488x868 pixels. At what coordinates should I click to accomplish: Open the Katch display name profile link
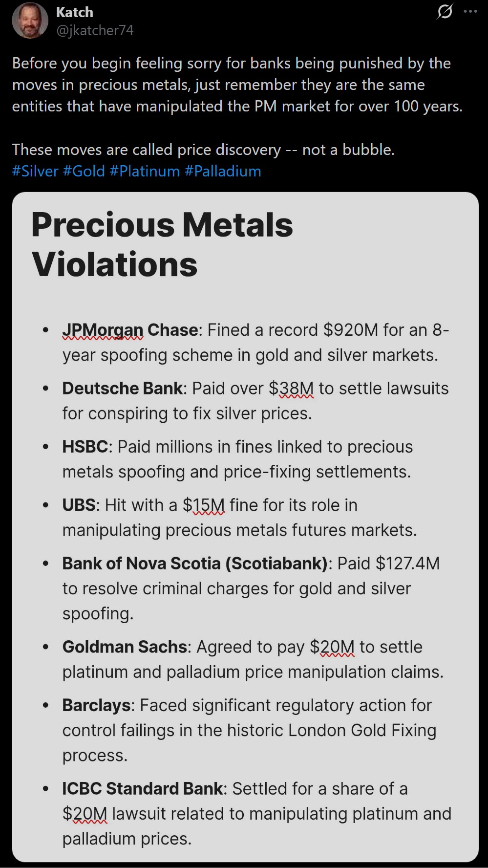[74, 12]
